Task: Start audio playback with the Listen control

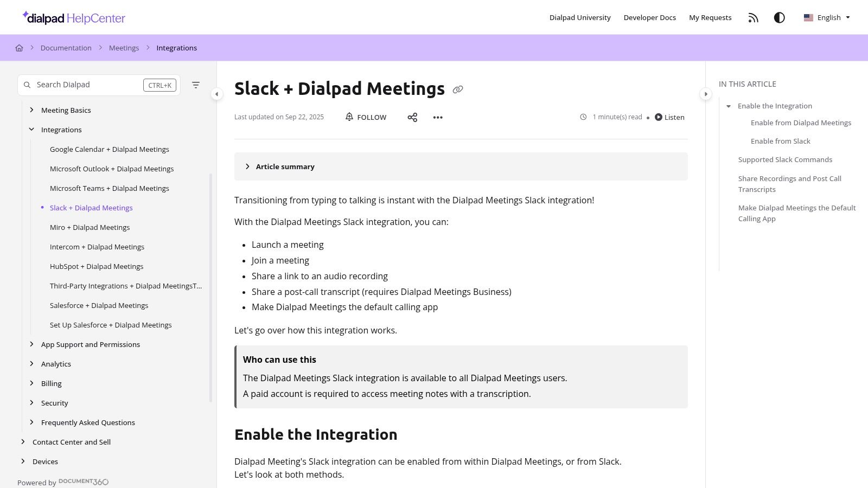Action: pos(669,117)
